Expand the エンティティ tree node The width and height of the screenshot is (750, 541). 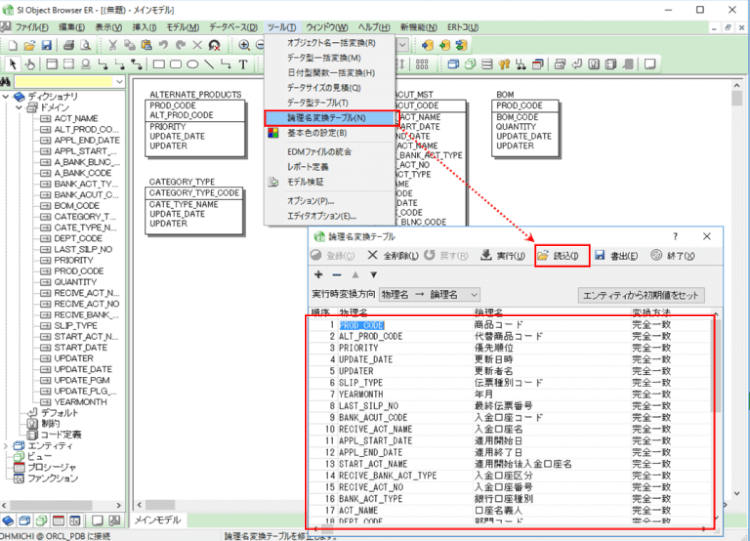[x=7, y=446]
